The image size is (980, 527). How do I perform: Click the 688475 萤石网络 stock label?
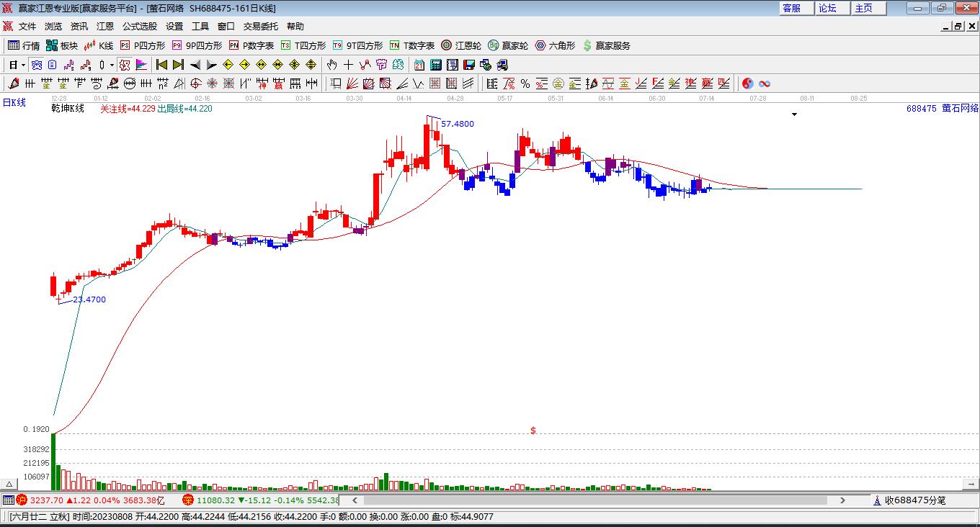(943, 109)
